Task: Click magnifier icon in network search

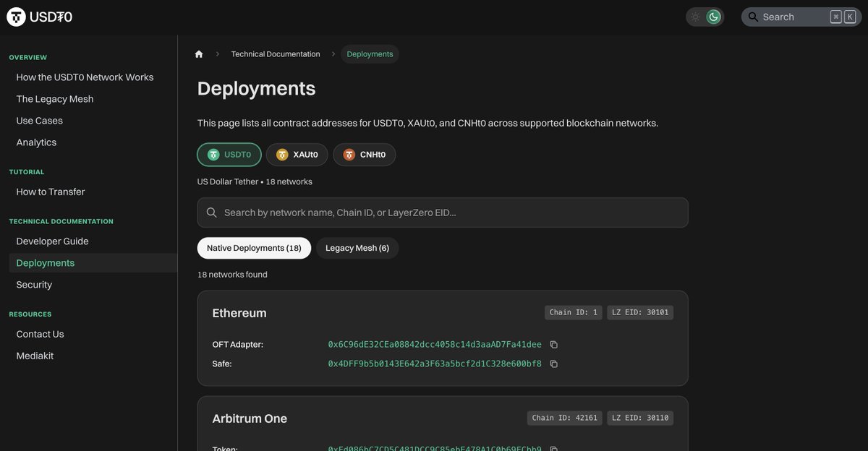Action: point(212,212)
